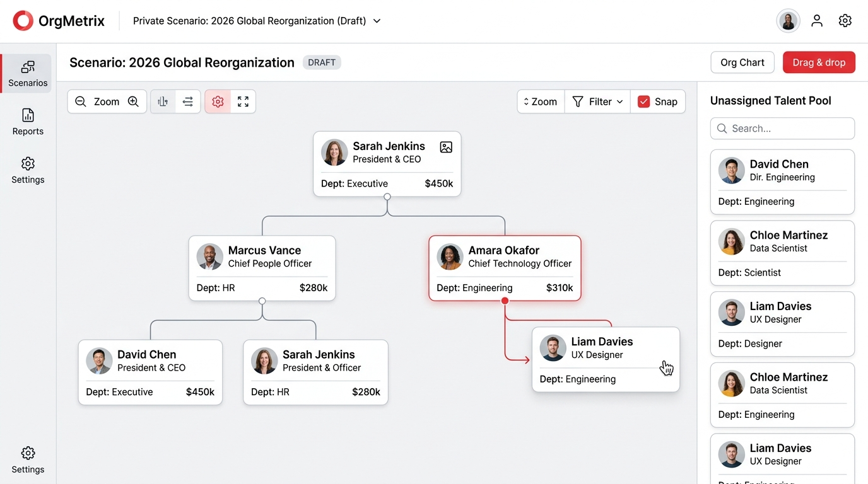Click the $280k salary on Marcus Vance card

click(x=314, y=288)
